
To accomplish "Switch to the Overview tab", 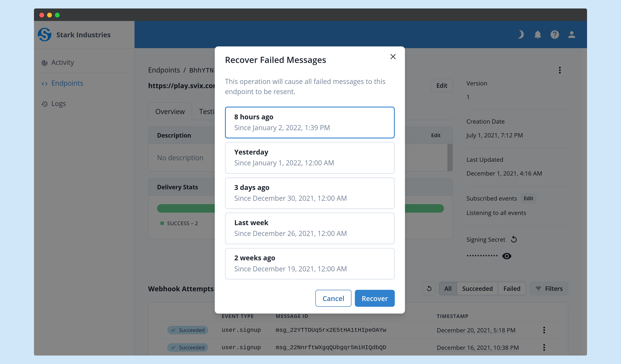I will pos(170,112).
